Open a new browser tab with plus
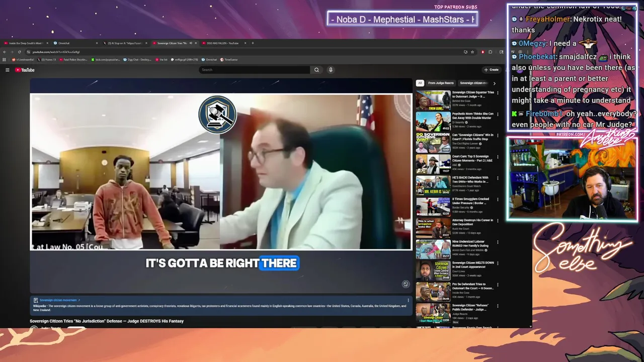 (x=253, y=43)
